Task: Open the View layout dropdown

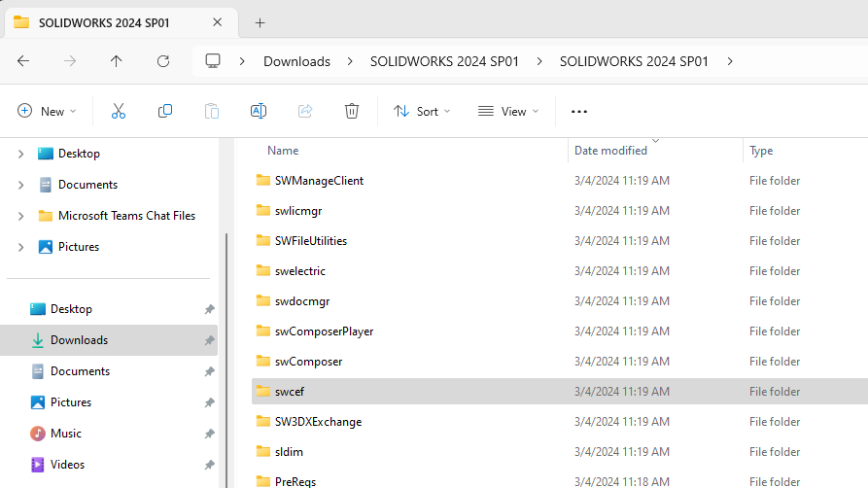Action: pyautogui.click(x=508, y=112)
